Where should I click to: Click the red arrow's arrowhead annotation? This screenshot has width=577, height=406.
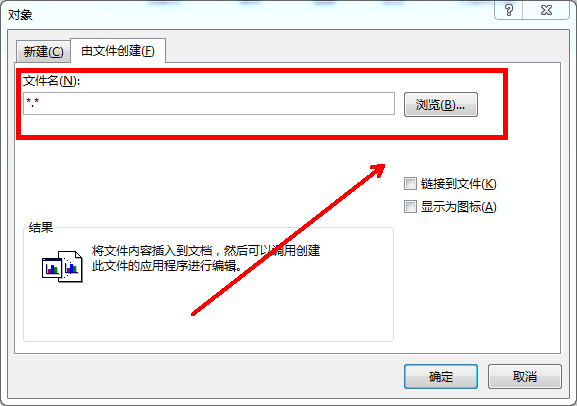[x=377, y=171]
